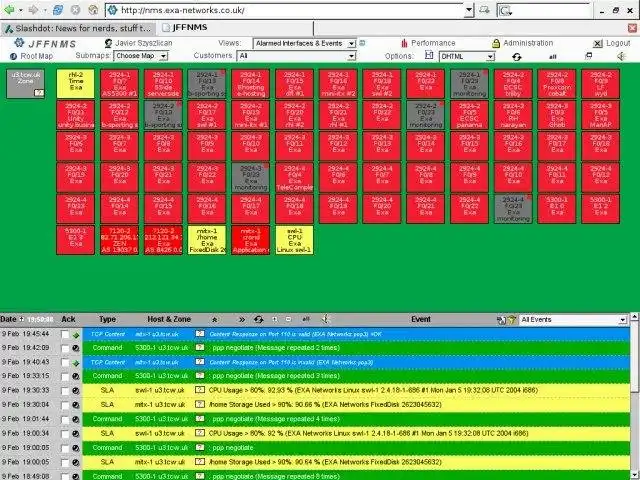This screenshot has height=480, width=640.
Task: Click the 'all' option in top toolbar
Action: (x=553, y=57)
